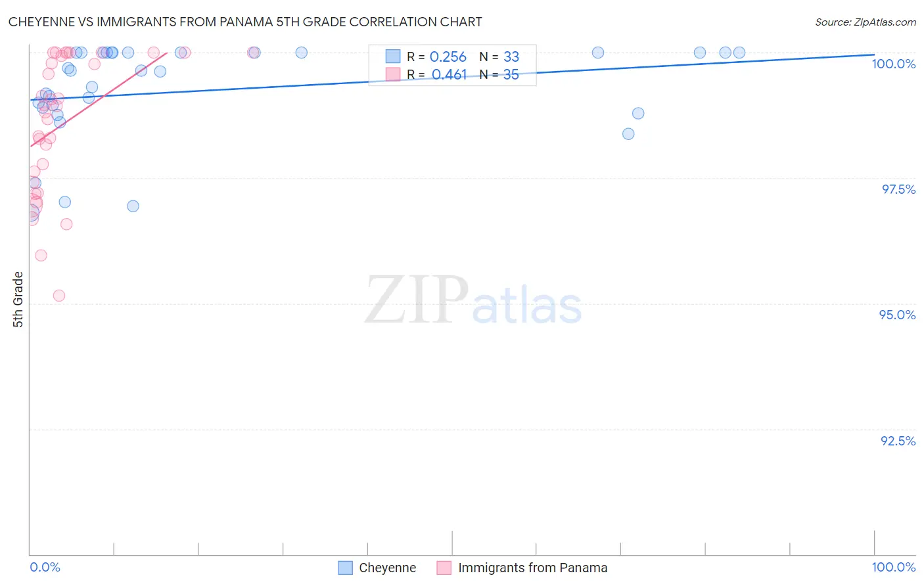The width and height of the screenshot is (924, 586).
Task: Click the ZIPatlas watermark logo
Action: (x=473, y=301)
